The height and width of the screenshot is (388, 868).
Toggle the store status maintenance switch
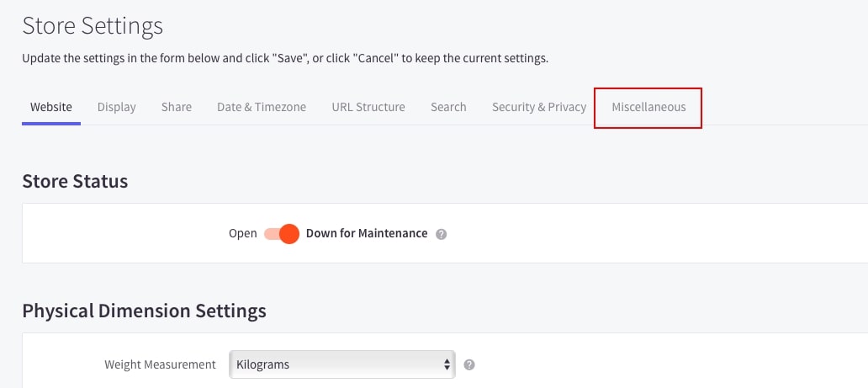click(282, 234)
